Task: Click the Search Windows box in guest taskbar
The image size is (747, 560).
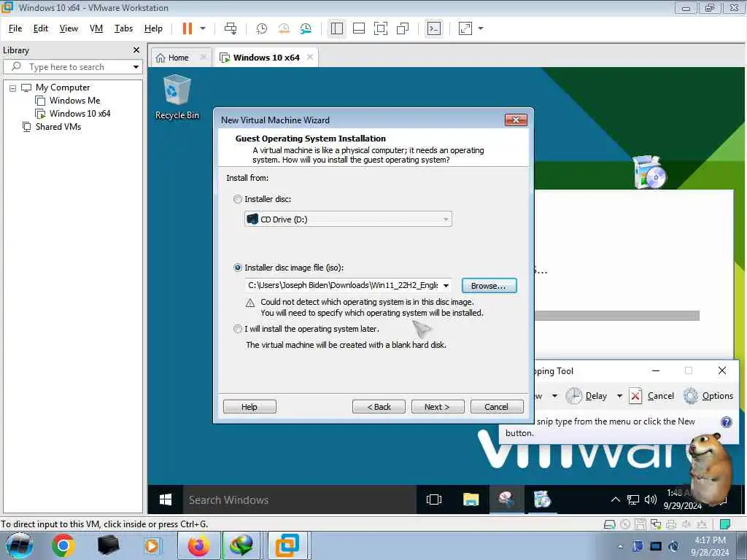Action: 300,499
